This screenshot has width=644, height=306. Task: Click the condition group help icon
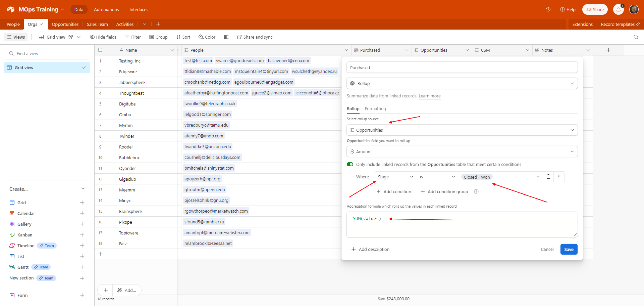[476, 191]
